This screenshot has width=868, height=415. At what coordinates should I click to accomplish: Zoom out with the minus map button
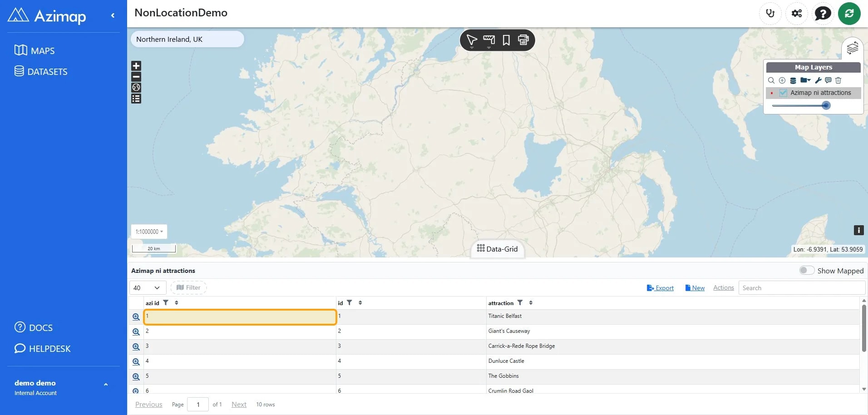[x=136, y=77]
